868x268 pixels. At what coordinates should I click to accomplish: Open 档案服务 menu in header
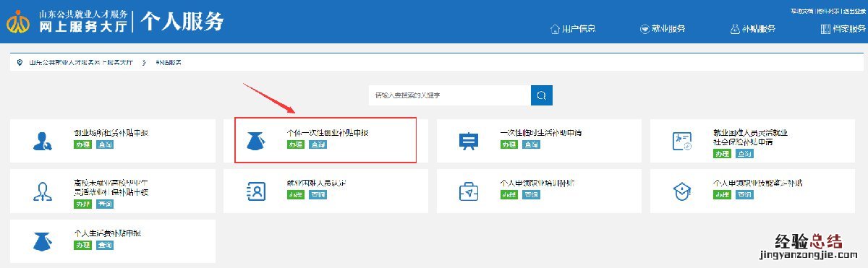843,29
